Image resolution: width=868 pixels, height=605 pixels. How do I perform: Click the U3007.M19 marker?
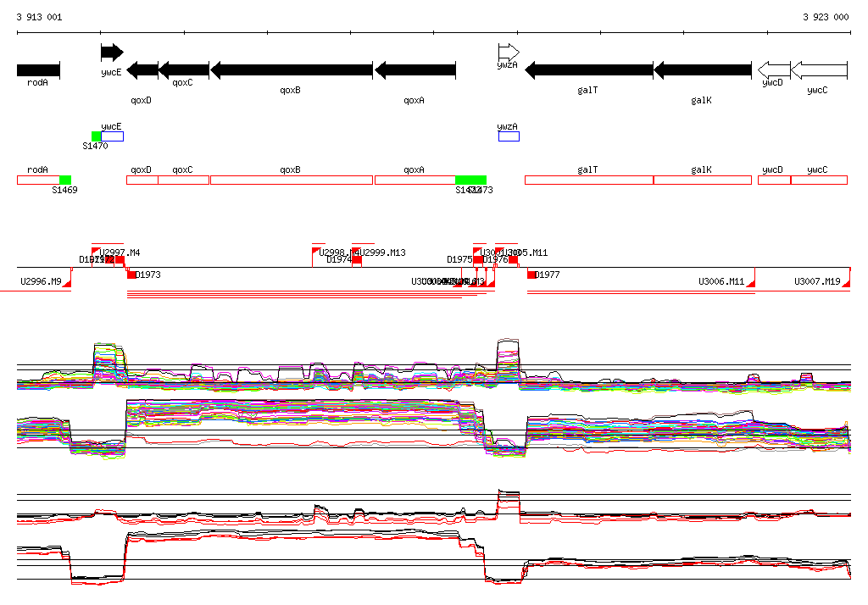(x=847, y=283)
